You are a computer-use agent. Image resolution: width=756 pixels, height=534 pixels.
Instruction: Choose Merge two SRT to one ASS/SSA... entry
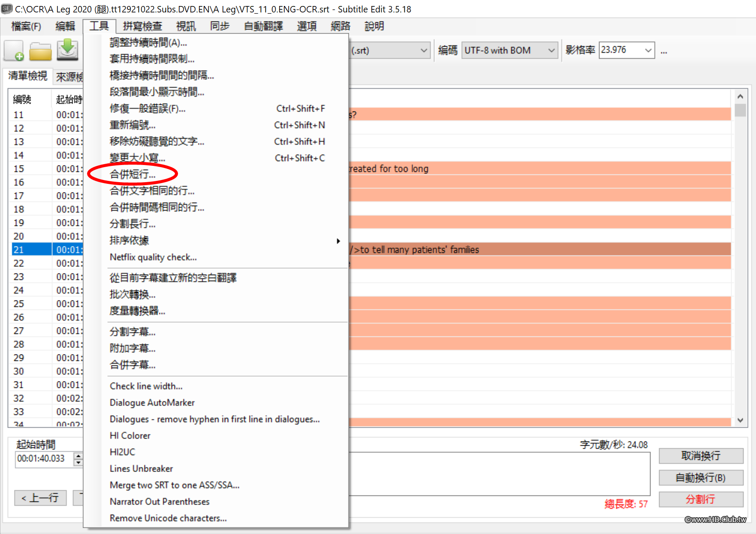point(217,485)
